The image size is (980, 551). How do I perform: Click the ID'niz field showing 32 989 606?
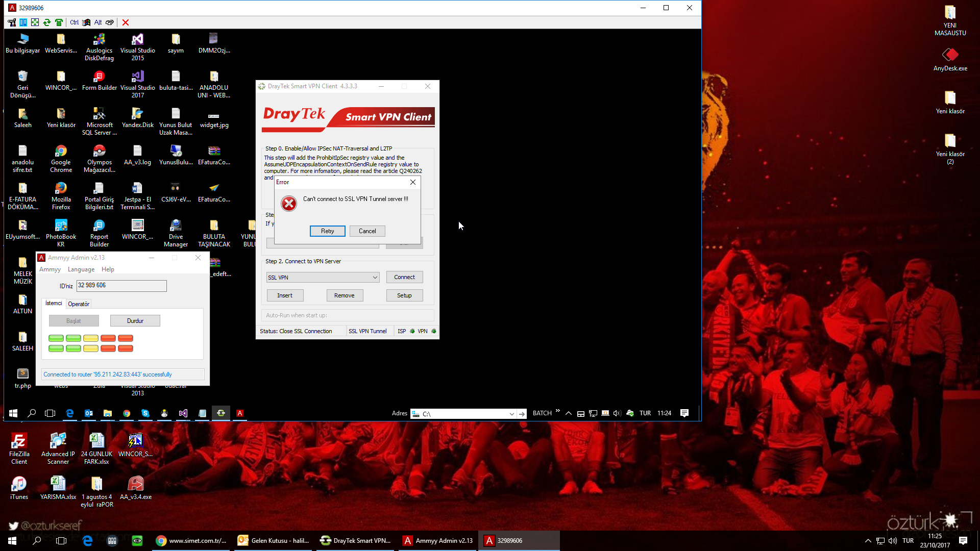tap(121, 286)
